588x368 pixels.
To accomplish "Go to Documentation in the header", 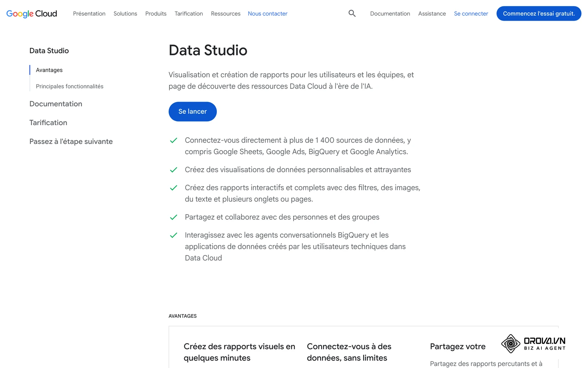I will click(390, 14).
